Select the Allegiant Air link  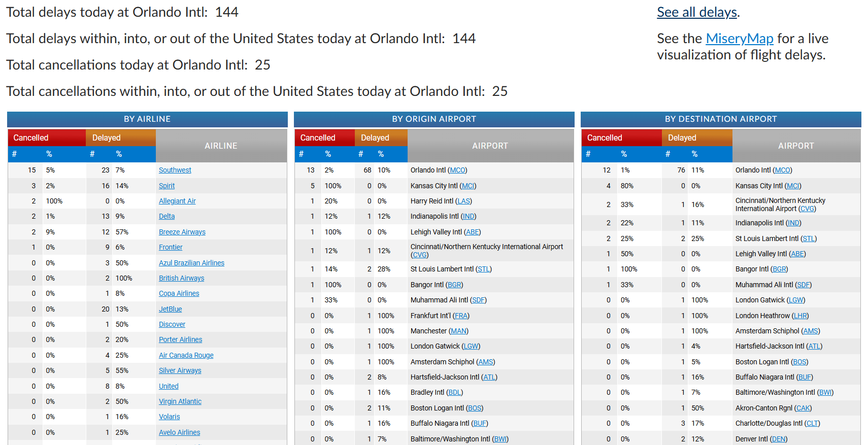point(177,201)
